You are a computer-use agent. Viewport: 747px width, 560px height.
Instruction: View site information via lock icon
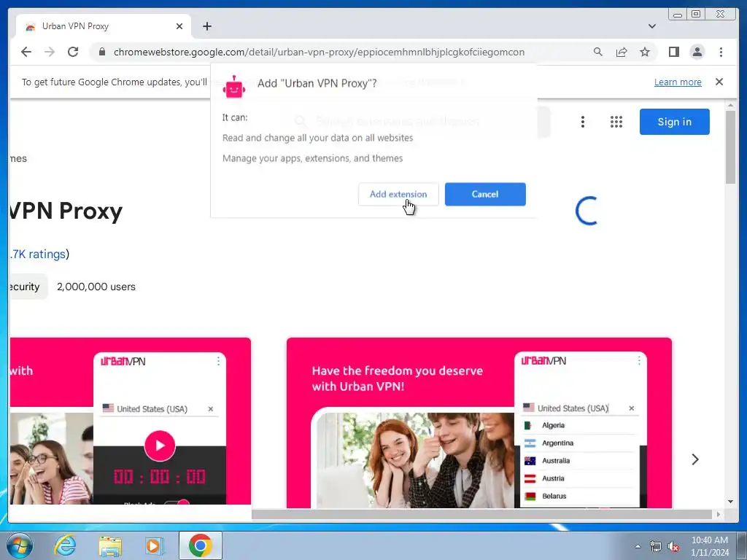coord(102,52)
